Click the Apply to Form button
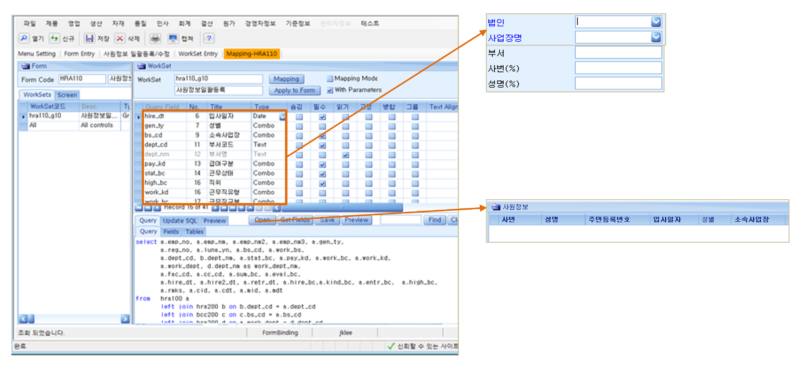Image resolution: width=800 pixels, height=367 pixels. [294, 90]
